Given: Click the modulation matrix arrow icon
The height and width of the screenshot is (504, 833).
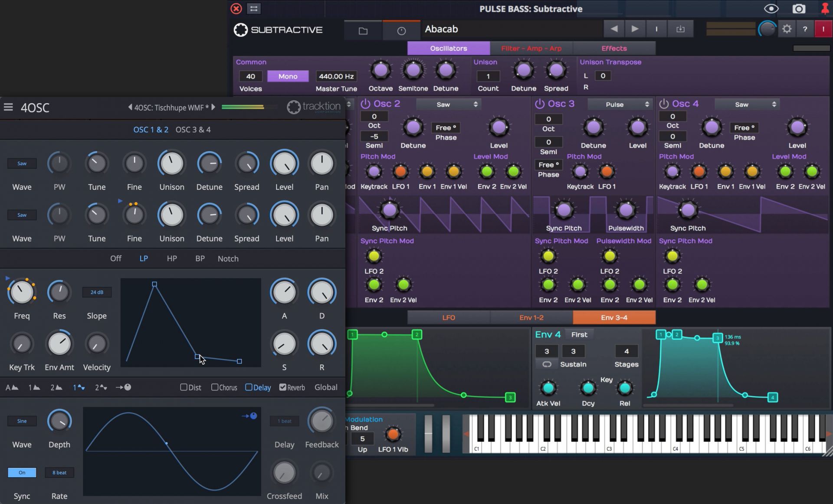Looking at the screenshot, I should 123,387.
